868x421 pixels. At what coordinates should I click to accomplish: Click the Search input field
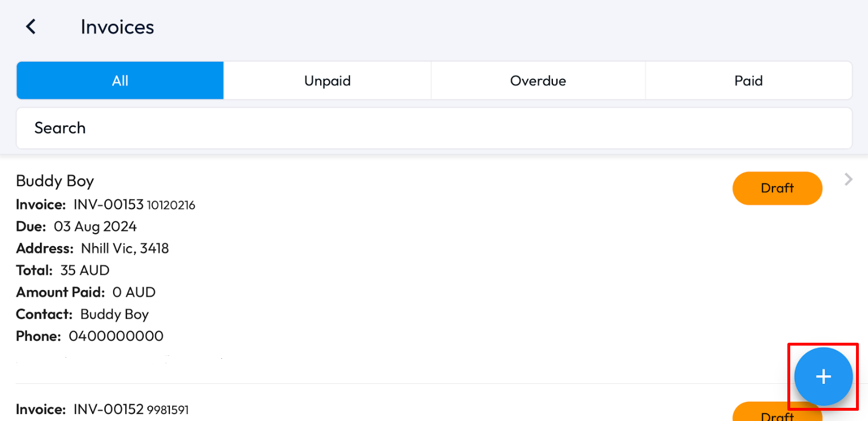[434, 128]
